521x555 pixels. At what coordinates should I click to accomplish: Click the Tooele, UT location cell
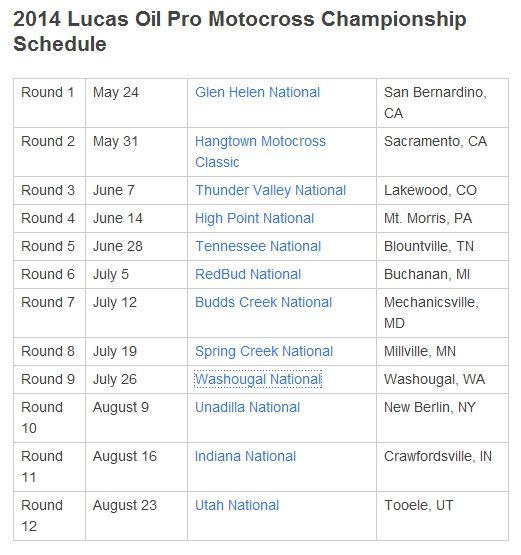pyautogui.click(x=442, y=516)
